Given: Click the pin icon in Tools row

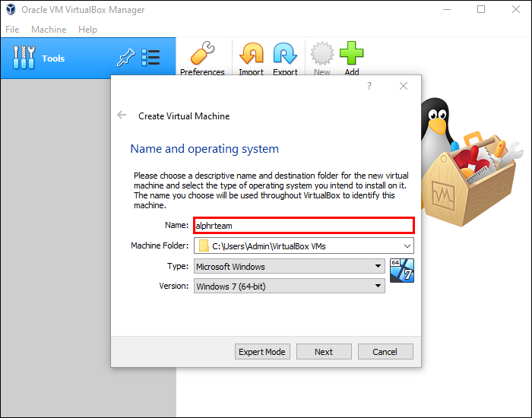Looking at the screenshot, I should 124,58.
